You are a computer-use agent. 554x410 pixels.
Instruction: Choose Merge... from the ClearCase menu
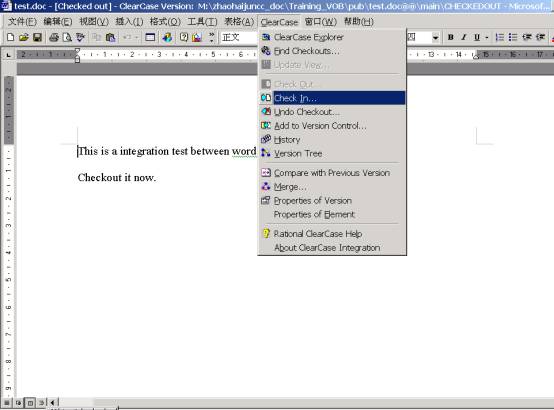click(x=332, y=187)
